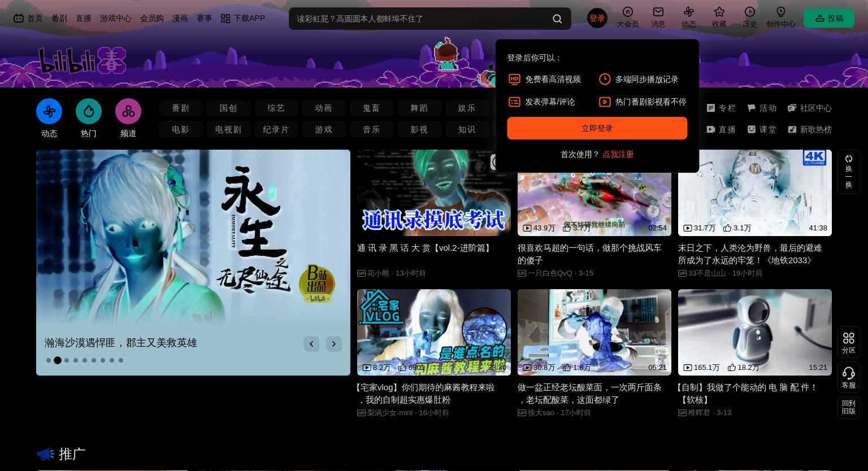Click the 热门 flame circle icon
Image resolution: width=868 pixels, height=471 pixels.
89,111
